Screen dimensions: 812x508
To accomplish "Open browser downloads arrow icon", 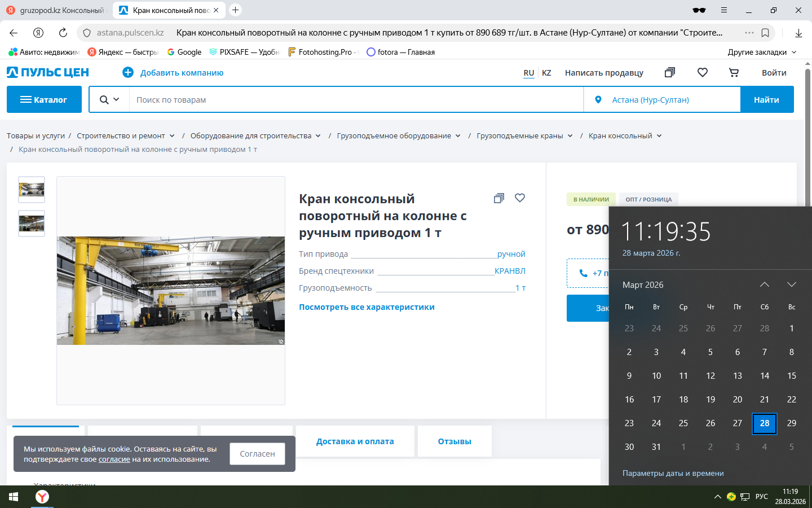I will 798,33.
